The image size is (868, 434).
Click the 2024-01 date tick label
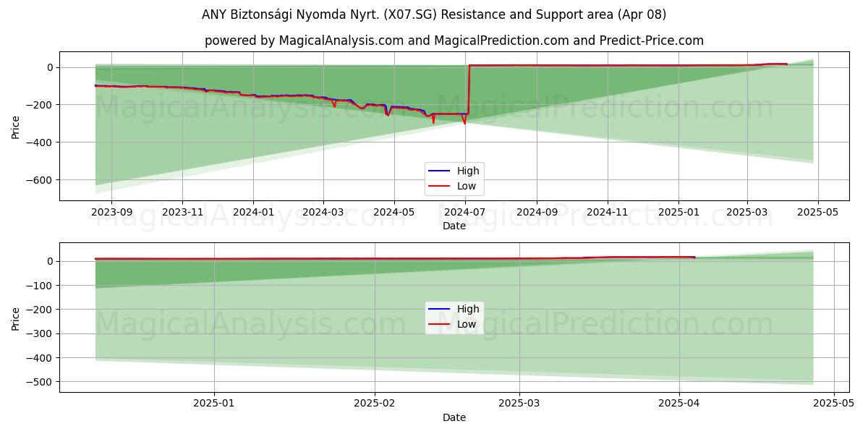coord(253,213)
